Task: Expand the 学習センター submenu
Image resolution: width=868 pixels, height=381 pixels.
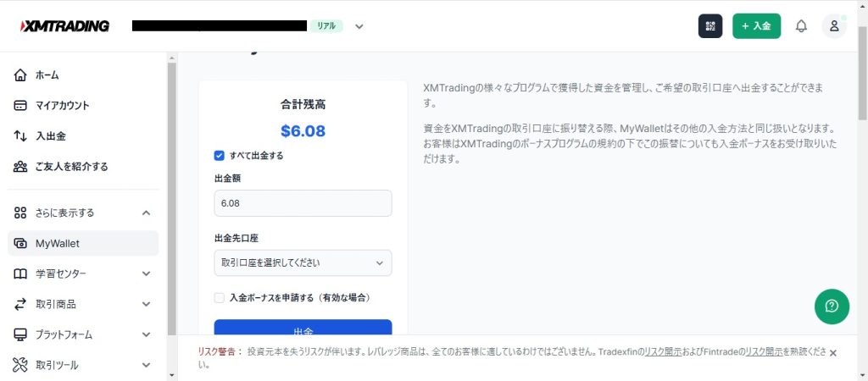Action: point(146,274)
